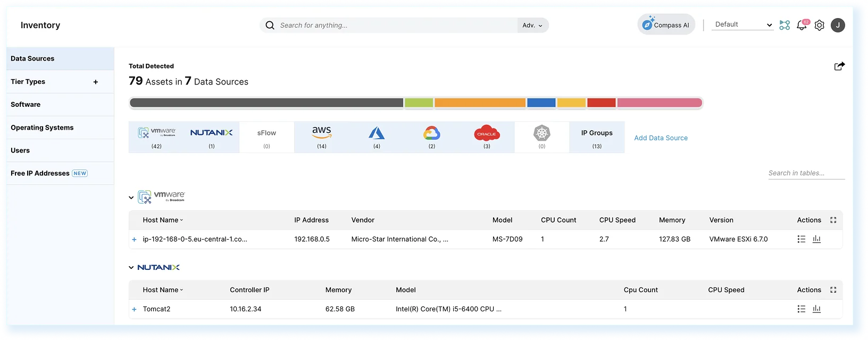Screen dimensions: 868x340
Task: Open the Default selection dropdown
Action: pyautogui.click(x=743, y=25)
